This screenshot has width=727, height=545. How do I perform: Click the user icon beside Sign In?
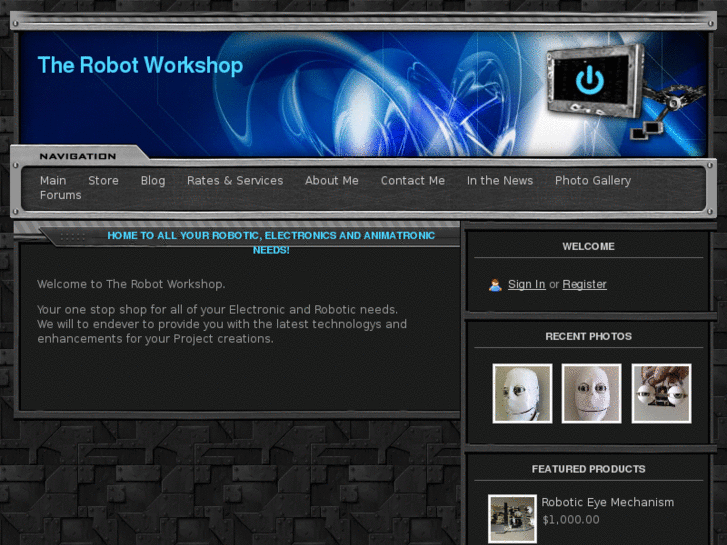[x=495, y=285]
